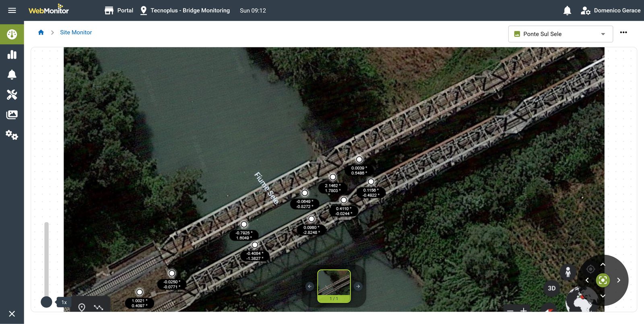The width and height of the screenshot is (644, 324).
Task: Switch map to 3D view
Action: coord(552,288)
